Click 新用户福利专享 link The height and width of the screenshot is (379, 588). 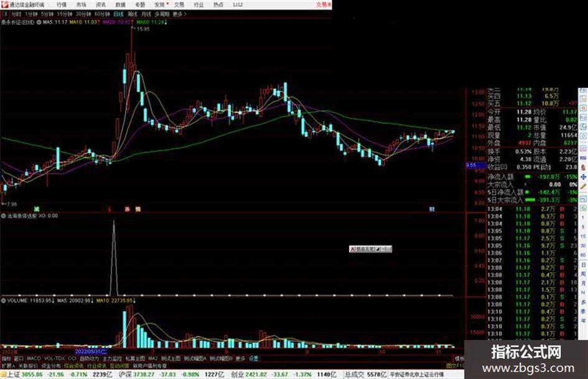click(149, 365)
